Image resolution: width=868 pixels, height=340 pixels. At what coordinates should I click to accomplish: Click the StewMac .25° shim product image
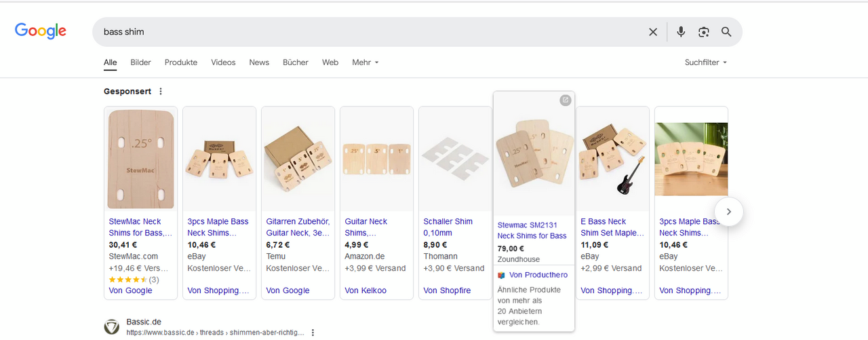pos(141,159)
